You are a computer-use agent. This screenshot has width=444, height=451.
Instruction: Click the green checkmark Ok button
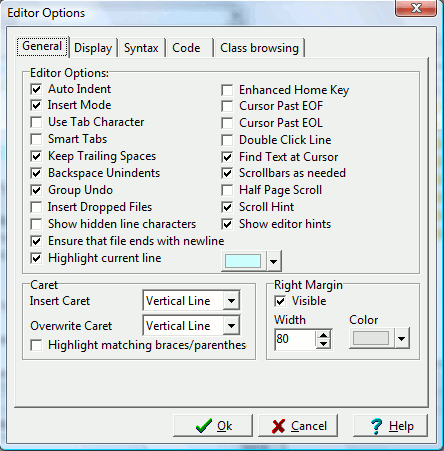[x=213, y=426]
